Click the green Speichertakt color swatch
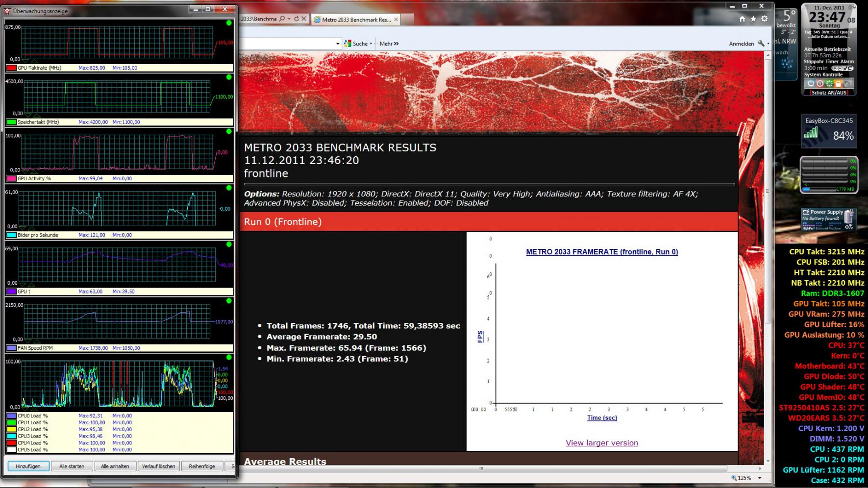868x488 pixels. pos(11,122)
